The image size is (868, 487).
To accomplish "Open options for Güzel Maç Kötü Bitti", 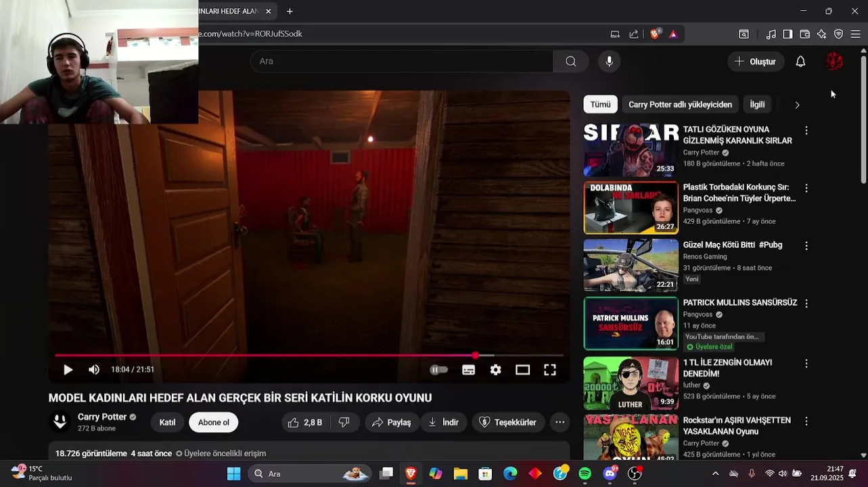I will coord(806,246).
